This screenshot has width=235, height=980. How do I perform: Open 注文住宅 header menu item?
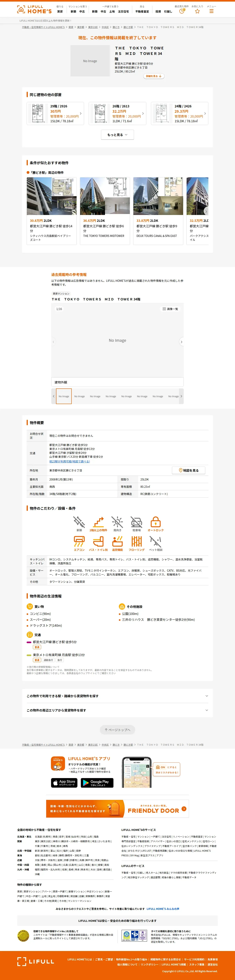(x=123, y=11)
